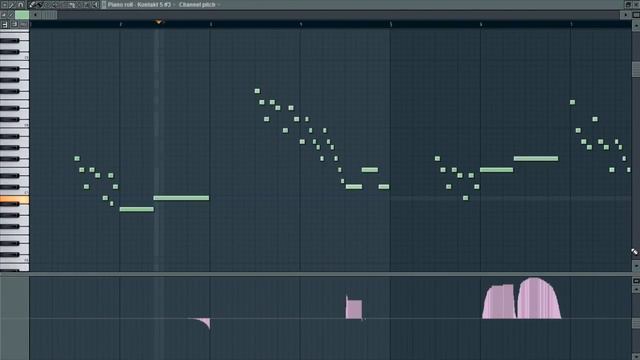Click the orange playhead marker on the timeline
640x360 pixels.
(159, 22)
